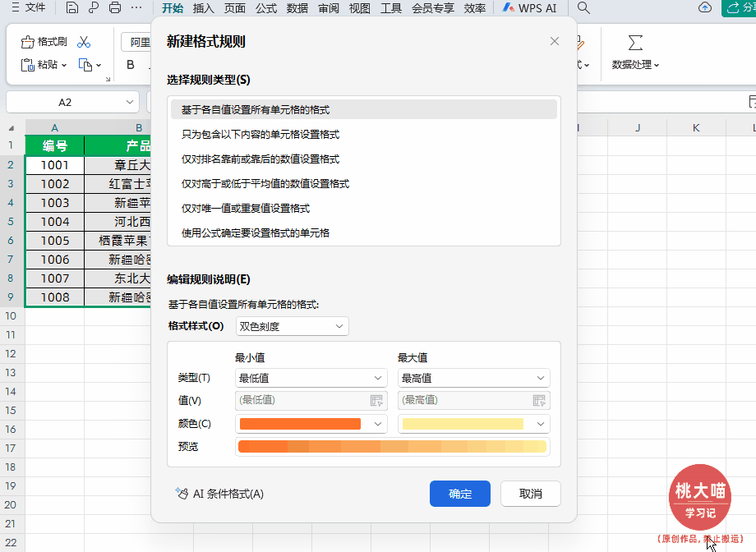Click the 最低值 value input field
This screenshot has height=552, width=756.
pos(311,400)
